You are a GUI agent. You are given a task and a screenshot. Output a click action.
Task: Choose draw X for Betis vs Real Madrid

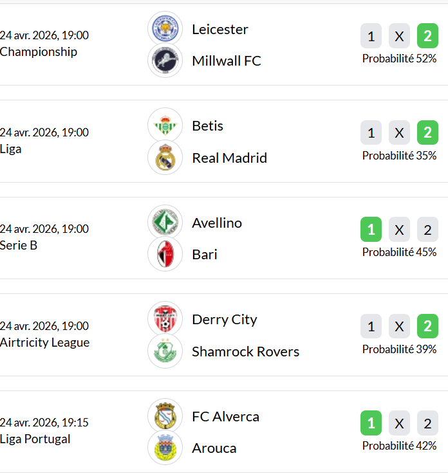[399, 133]
